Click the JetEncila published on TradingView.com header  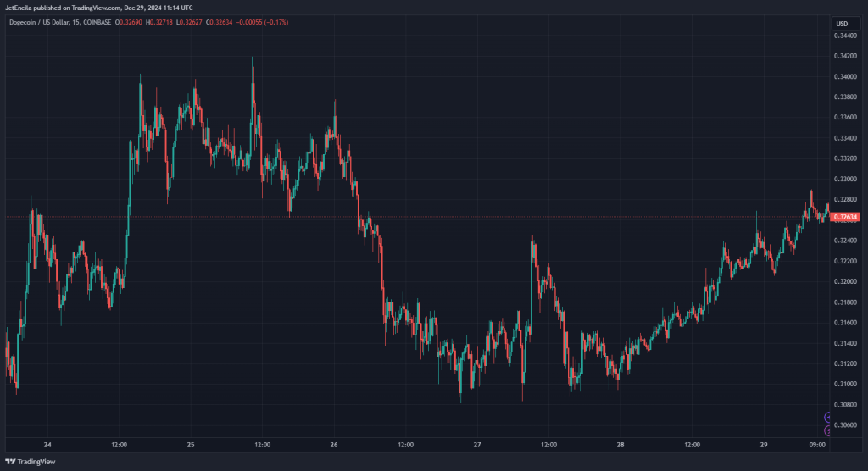point(99,8)
